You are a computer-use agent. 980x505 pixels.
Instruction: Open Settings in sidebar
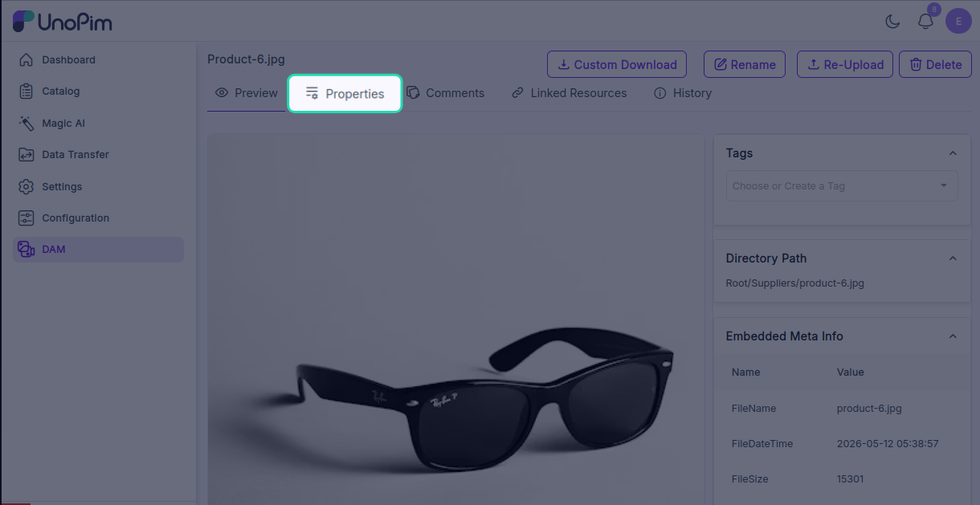pyautogui.click(x=98, y=187)
